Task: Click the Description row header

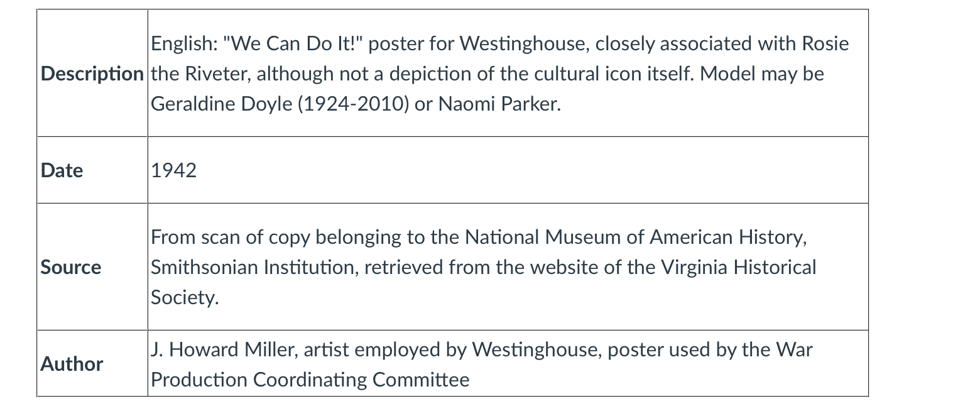Action: coord(92,74)
